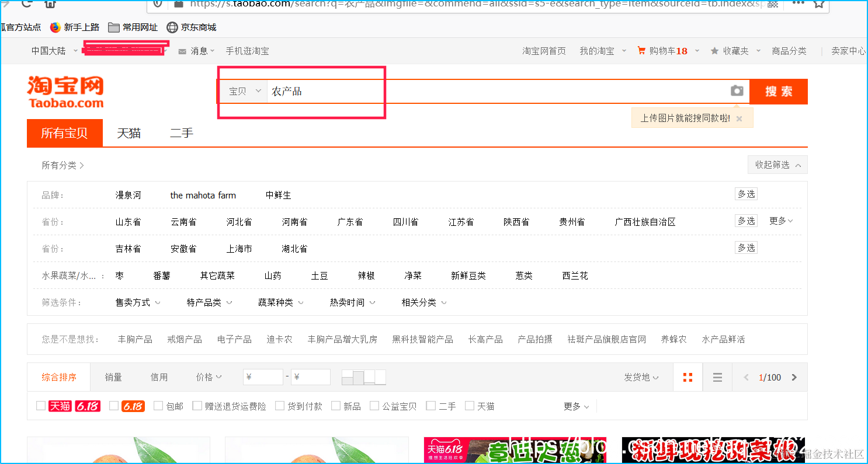Open the 宝贝 search category dropdown

point(243,91)
